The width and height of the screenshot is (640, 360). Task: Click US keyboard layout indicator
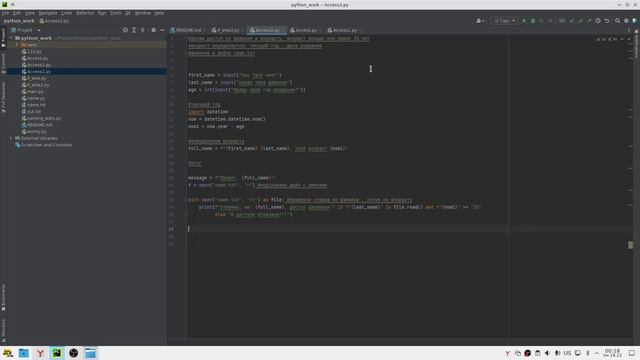pyautogui.click(x=567, y=353)
